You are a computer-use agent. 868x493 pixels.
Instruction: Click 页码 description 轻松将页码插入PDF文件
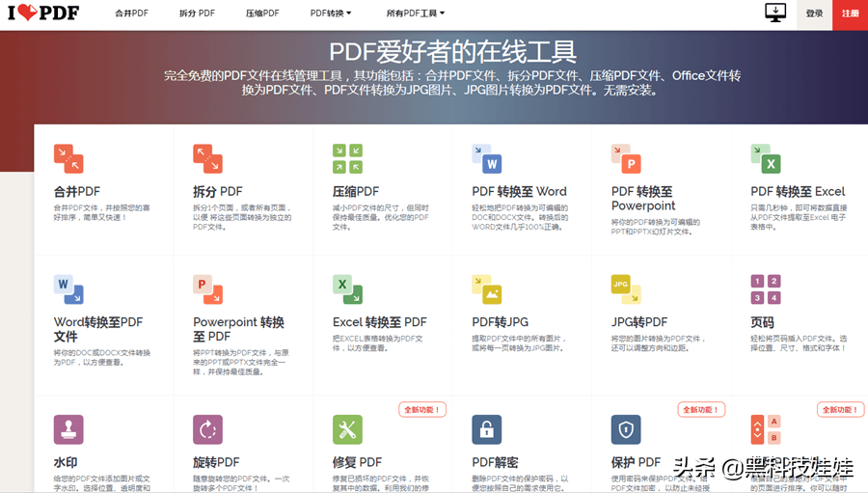coord(799,342)
